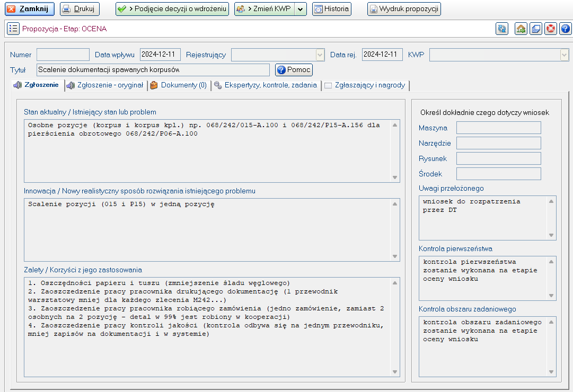Viewport: 573px width, 392px height.
Task: Click Podjęcie decyzji o wdrożeniu button
Action: point(172,9)
